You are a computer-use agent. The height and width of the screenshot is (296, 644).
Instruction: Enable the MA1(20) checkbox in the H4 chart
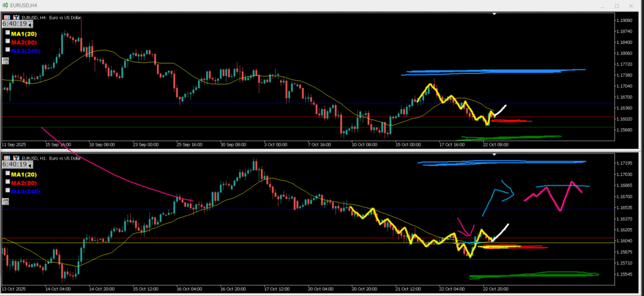coord(8,33)
